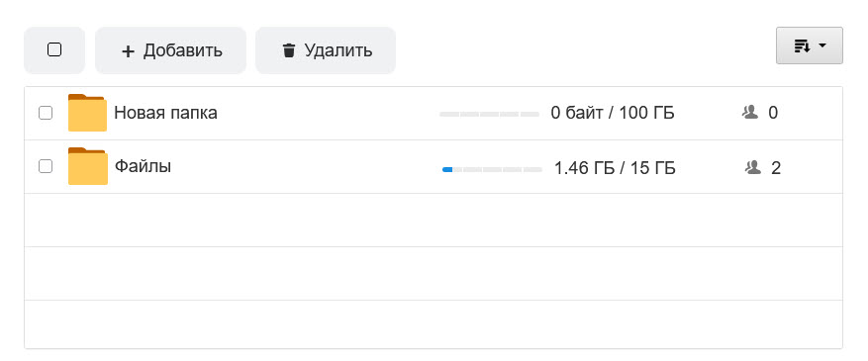Click the plus icon in Добавить button
The height and width of the screenshot is (361, 868).
(128, 51)
